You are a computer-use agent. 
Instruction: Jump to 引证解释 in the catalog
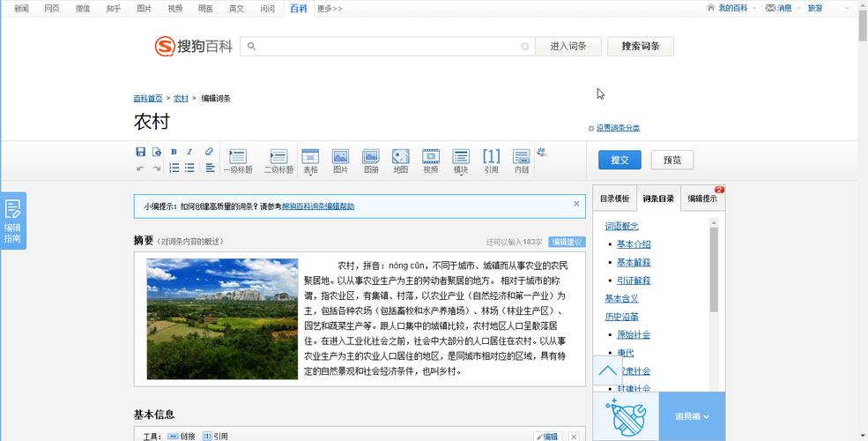(634, 280)
